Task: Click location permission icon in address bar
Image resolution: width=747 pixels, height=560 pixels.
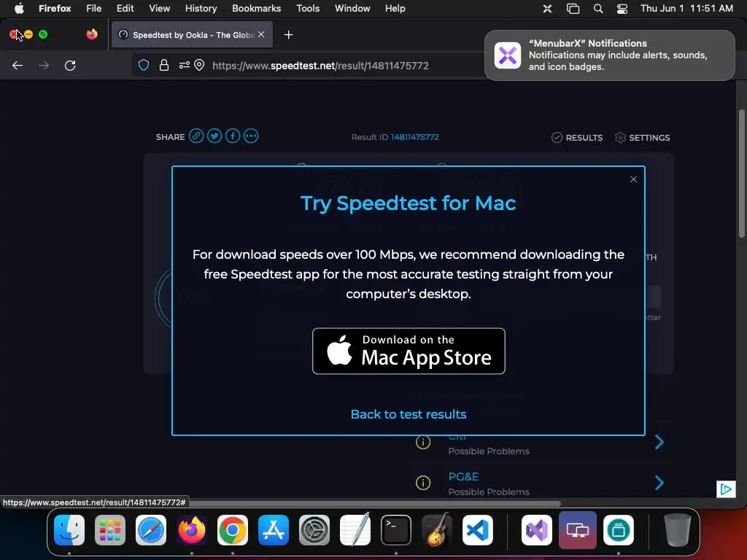Action: [199, 65]
